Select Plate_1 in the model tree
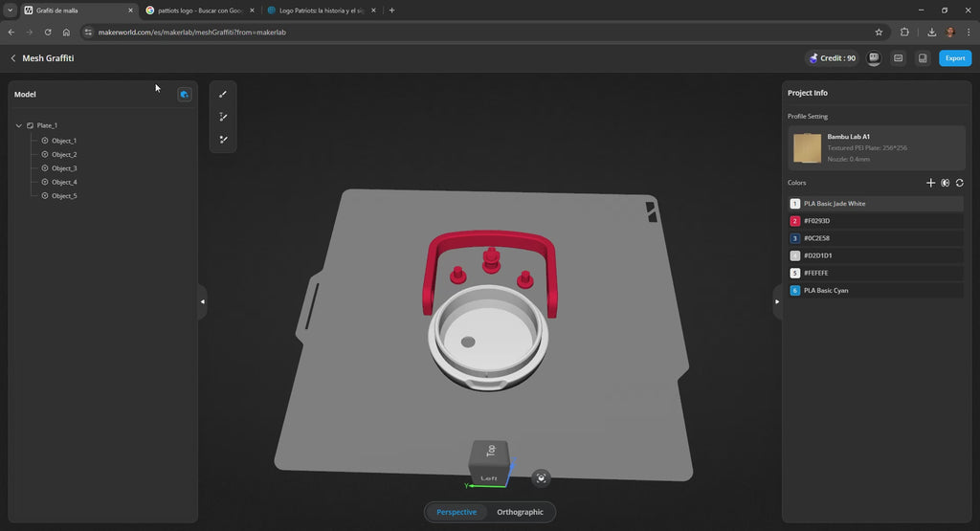 click(47, 125)
